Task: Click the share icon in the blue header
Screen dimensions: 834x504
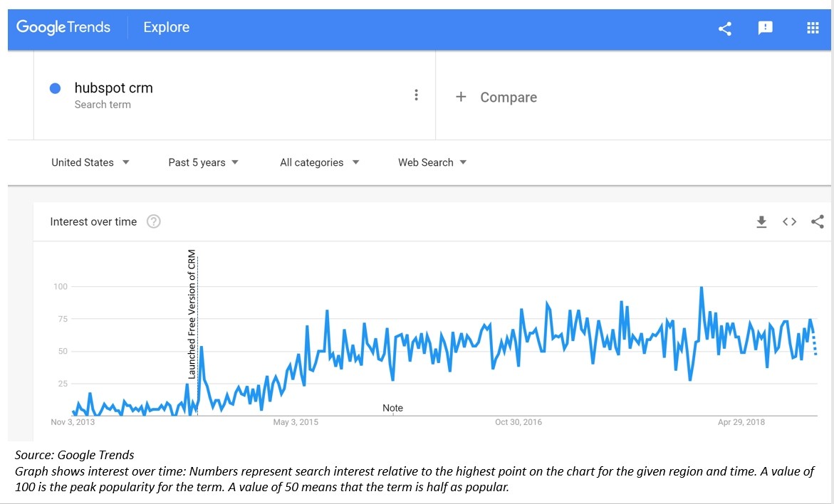Action: coord(725,28)
